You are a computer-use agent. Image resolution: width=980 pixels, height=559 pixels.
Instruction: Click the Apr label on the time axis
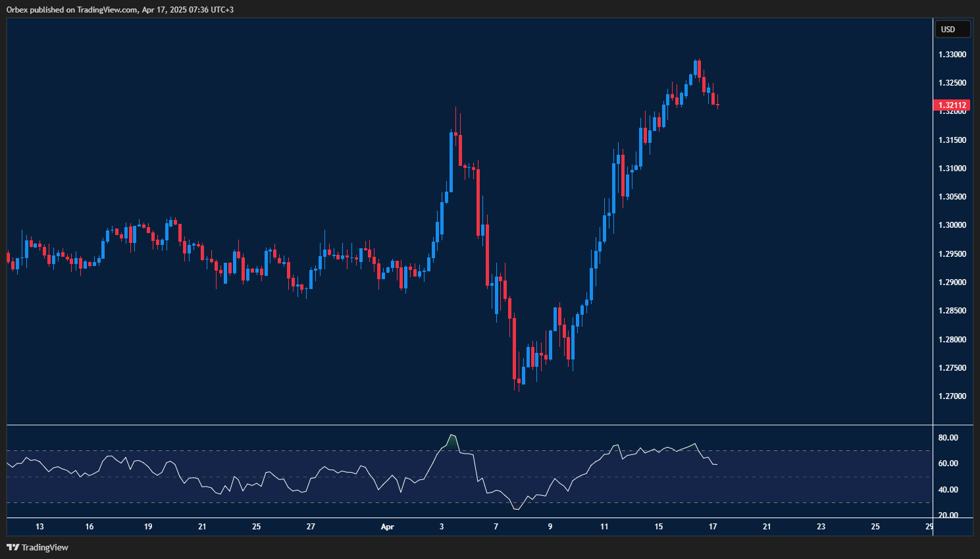coord(387,527)
